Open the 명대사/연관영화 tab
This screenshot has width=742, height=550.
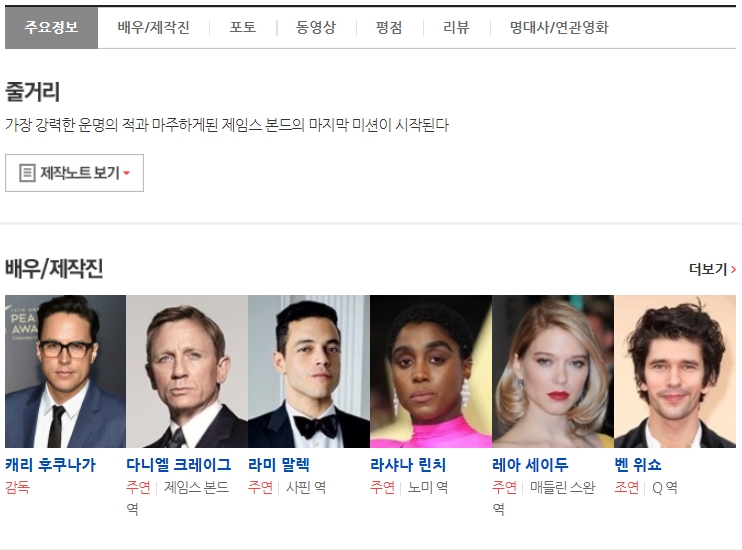pyautogui.click(x=559, y=27)
